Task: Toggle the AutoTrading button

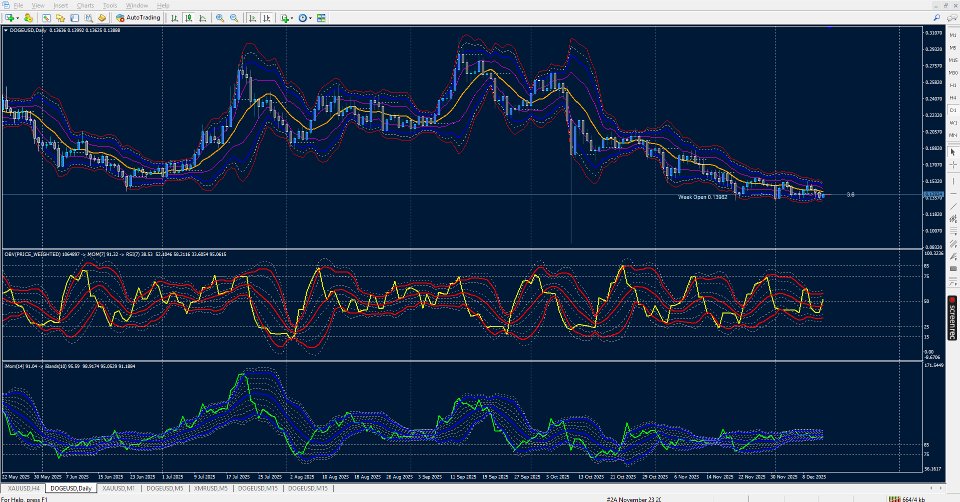Action: [138, 18]
